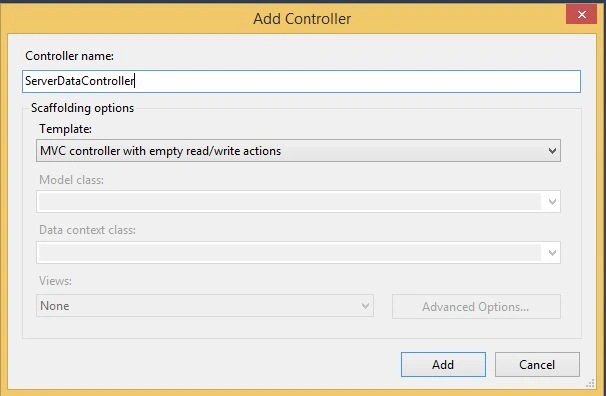This screenshot has height=396, width=606.
Task: Click the Scaffolding options group heading
Action: [x=83, y=108]
